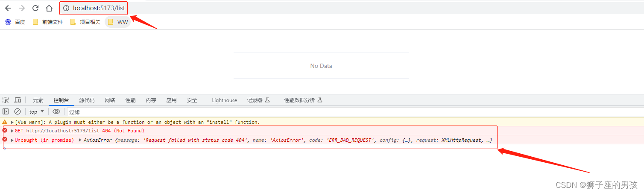Switch to the 应用 DevTools tab

tap(171, 100)
